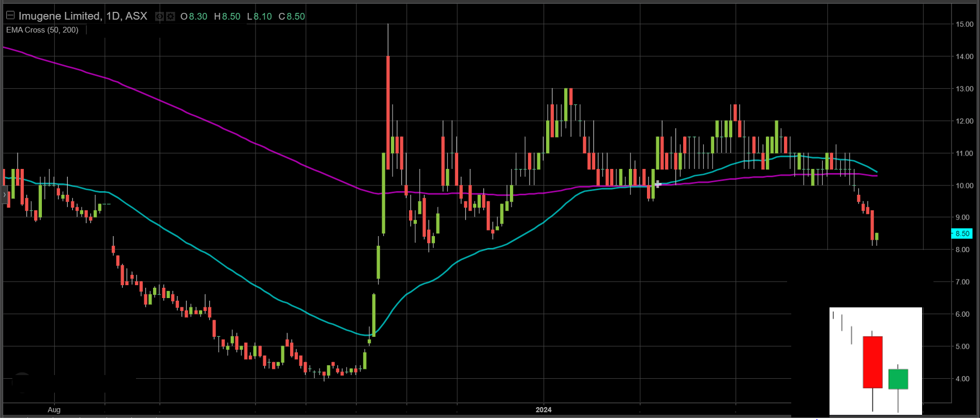Click the Imugene Limited, 1D, ASX title

point(83,16)
